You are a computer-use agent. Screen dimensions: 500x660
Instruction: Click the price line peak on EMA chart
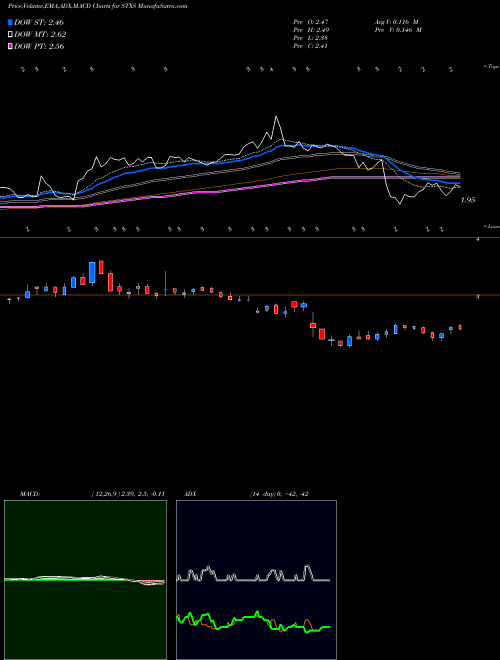pos(276,117)
